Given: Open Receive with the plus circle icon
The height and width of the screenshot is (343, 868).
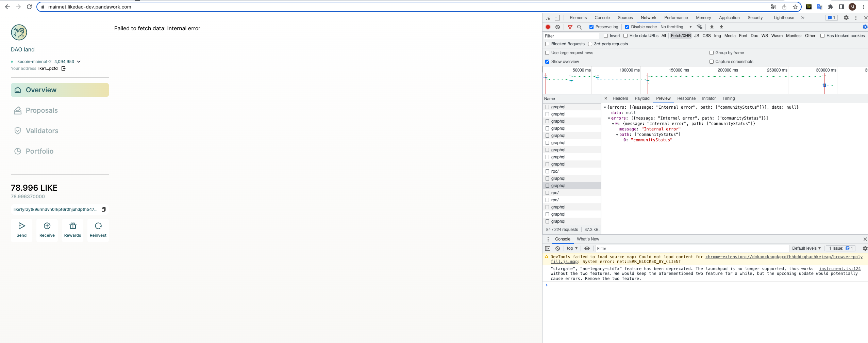Looking at the screenshot, I should (x=47, y=230).
